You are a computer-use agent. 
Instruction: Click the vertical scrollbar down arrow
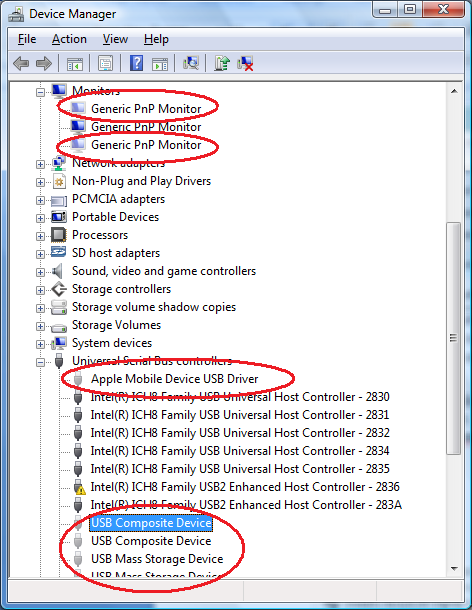(454, 569)
